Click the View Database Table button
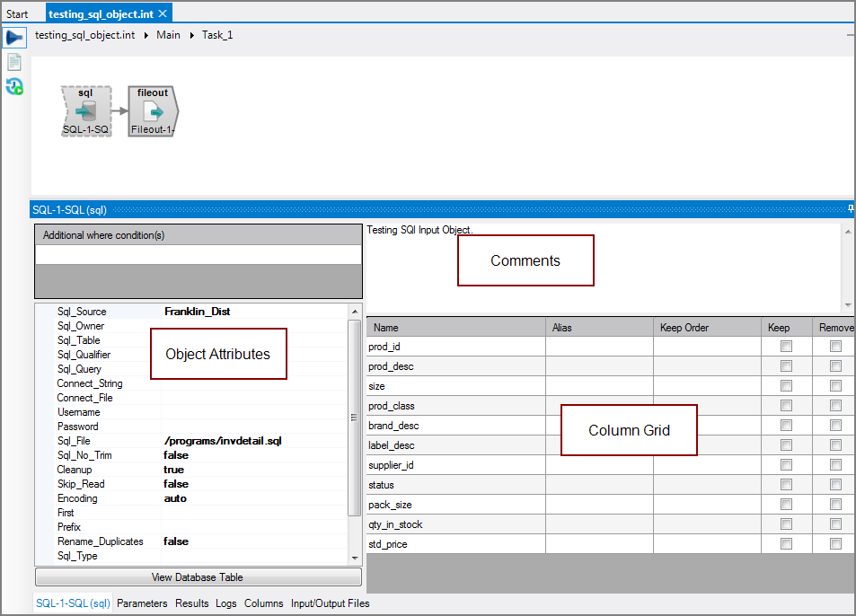 point(198,576)
